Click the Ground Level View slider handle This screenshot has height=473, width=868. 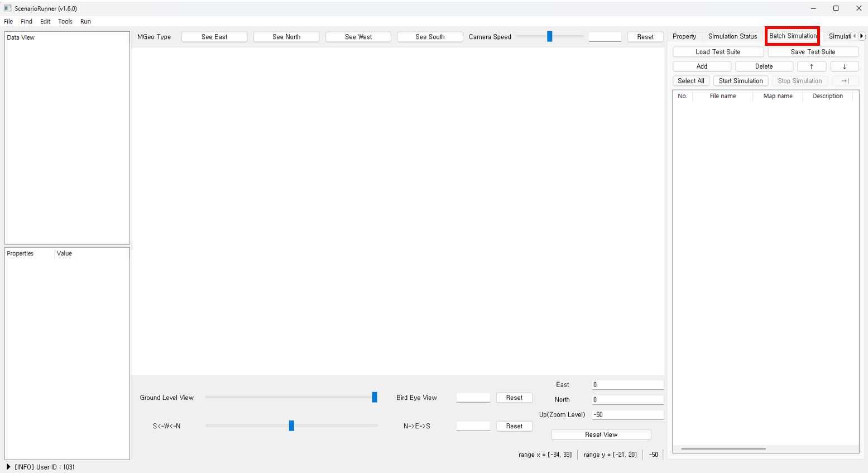click(375, 397)
